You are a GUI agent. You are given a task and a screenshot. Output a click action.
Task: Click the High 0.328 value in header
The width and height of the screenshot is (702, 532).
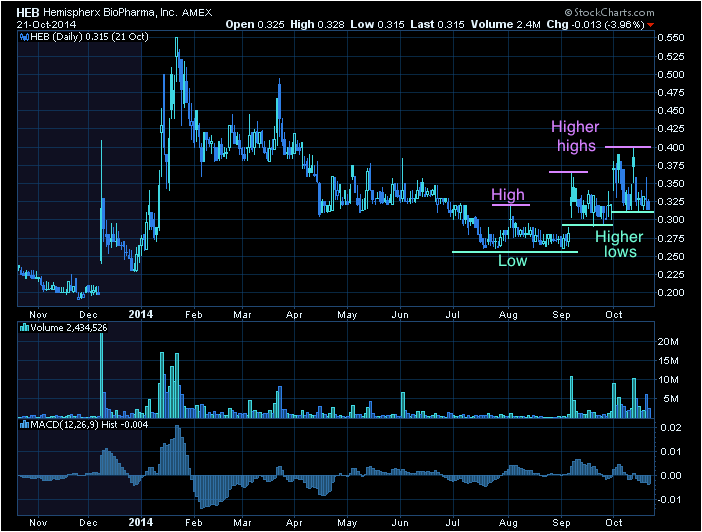(317, 25)
